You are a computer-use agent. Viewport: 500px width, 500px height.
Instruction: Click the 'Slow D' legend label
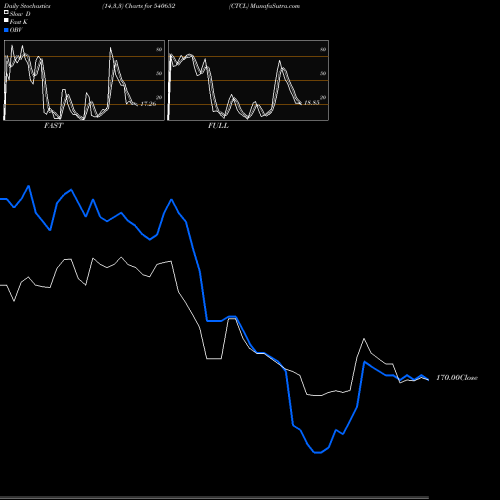pyautogui.click(x=20, y=14)
